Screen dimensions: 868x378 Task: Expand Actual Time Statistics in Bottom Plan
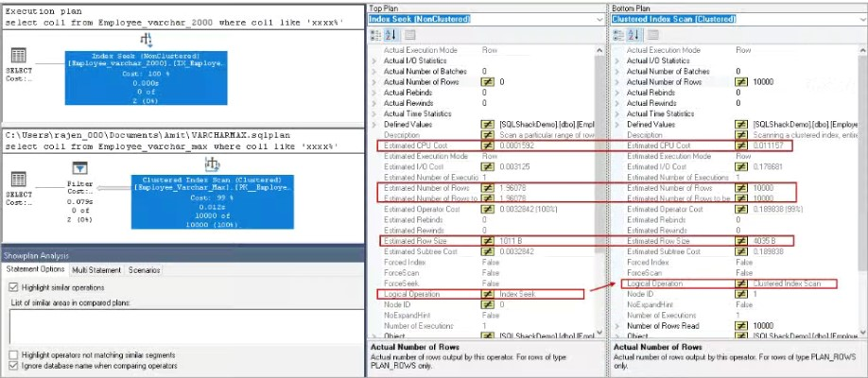[x=617, y=114]
